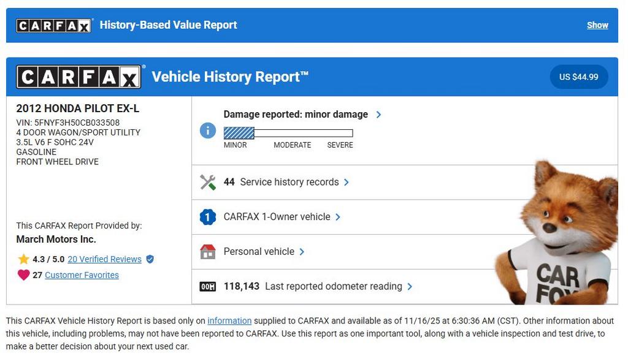Click the gold star rating icon
The width and height of the screenshot is (628, 364).
pos(23,259)
